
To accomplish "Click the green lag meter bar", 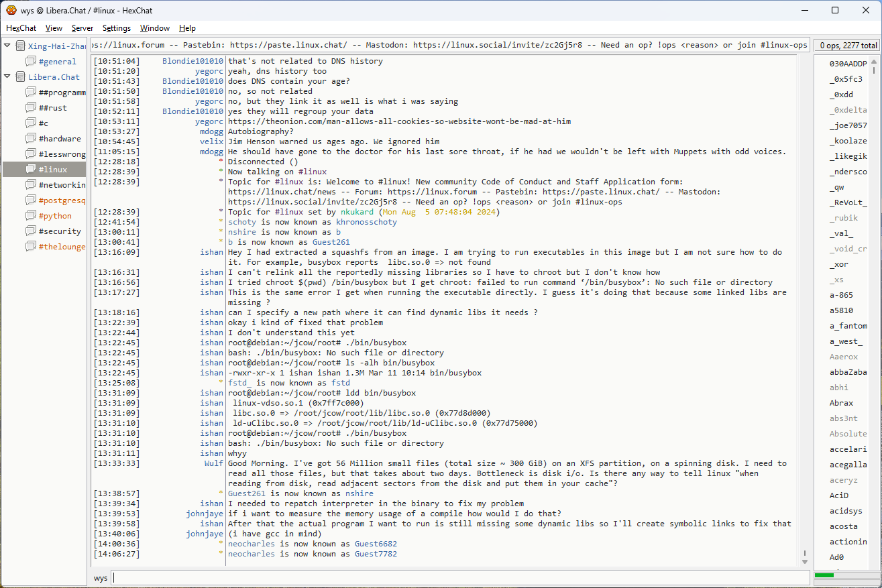I will click(x=824, y=575).
